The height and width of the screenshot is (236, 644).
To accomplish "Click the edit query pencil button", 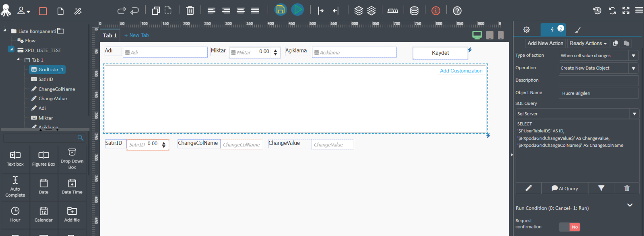I will click(x=528, y=188).
